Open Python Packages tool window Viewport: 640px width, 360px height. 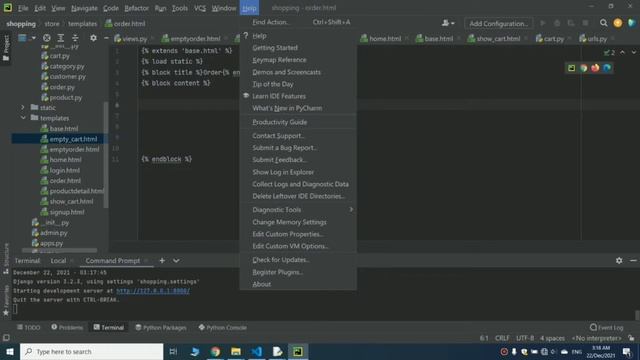tap(161, 328)
